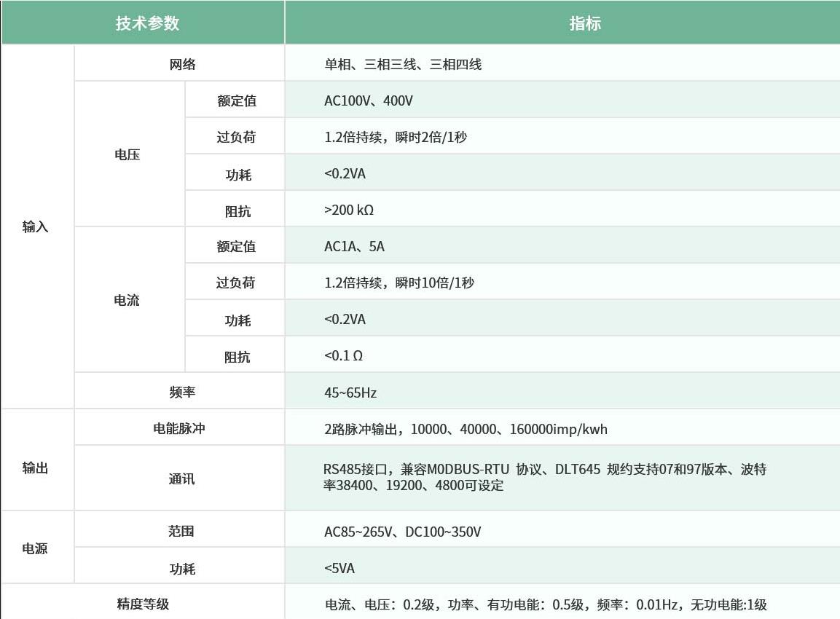Click the 通讯 parameter label
The height and width of the screenshot is (619, 840).
(x=178, y=478)
